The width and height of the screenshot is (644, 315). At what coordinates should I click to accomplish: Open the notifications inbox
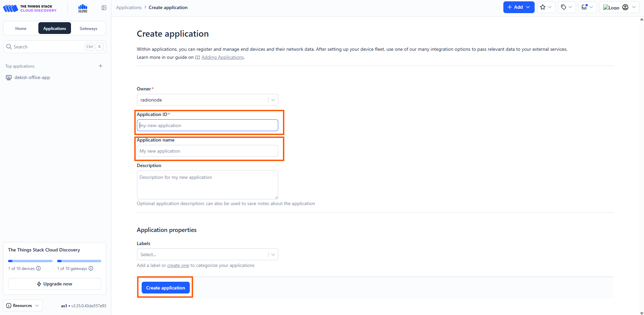pos(587,7)
